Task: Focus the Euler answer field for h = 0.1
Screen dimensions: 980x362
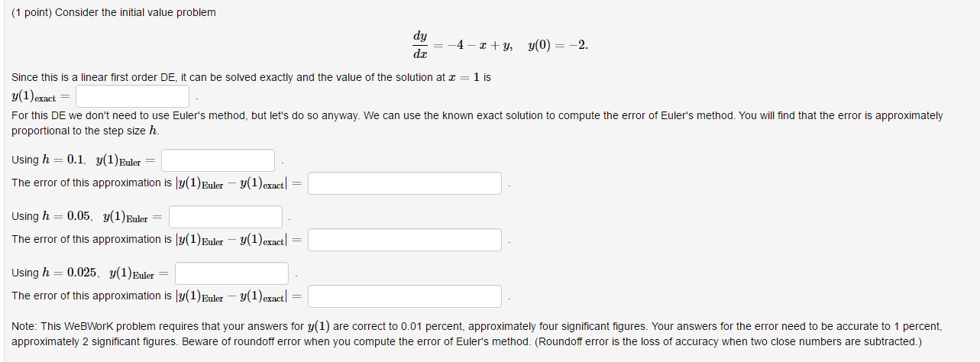Action: coord(218,160)
